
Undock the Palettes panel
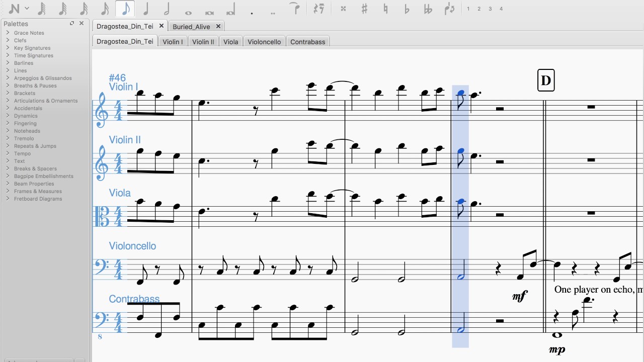(x=72, y=23)
